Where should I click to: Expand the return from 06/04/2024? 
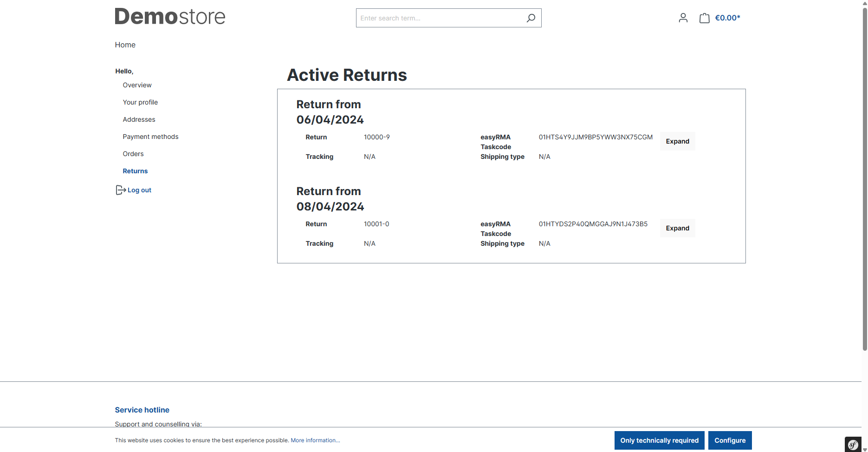[x=677, y=141]
